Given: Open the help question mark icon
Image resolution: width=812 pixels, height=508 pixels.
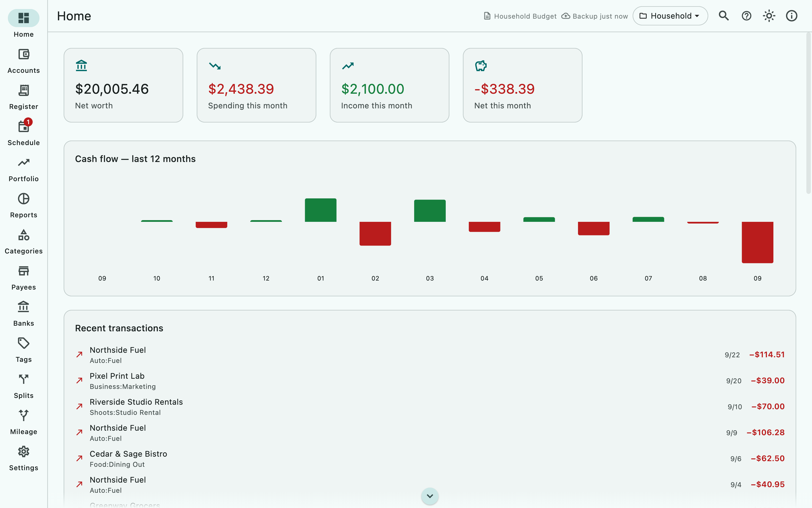Looking at the screenshot, I should click(746, 16).
